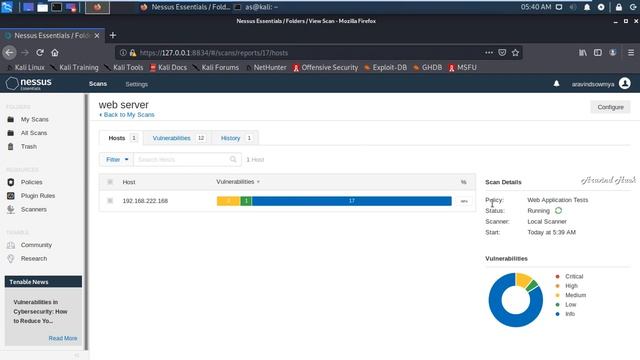Open the My Scans folder
The width and height of the screenshot is (640, 360).
(x=34, y=119)
